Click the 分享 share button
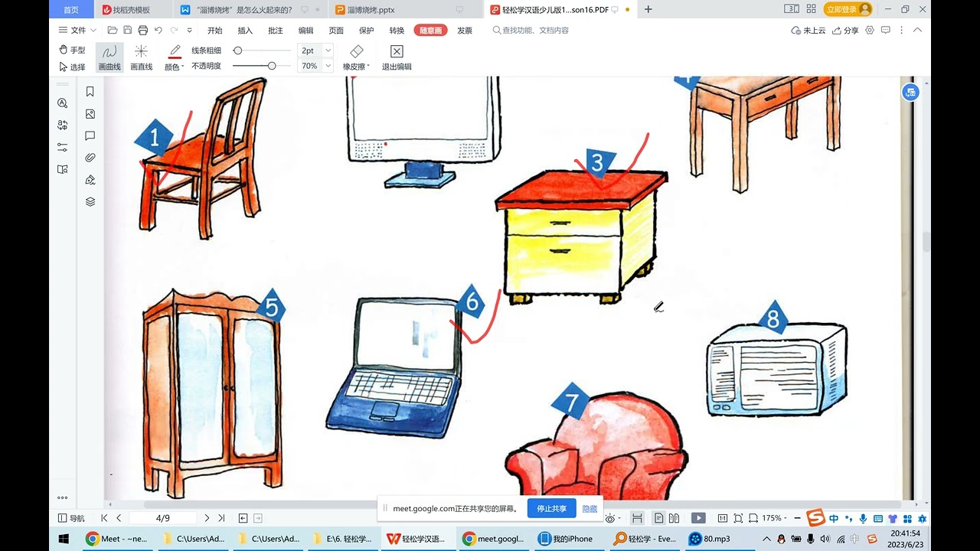The height and width of the screenshot is (551, 980). [845, 31]
